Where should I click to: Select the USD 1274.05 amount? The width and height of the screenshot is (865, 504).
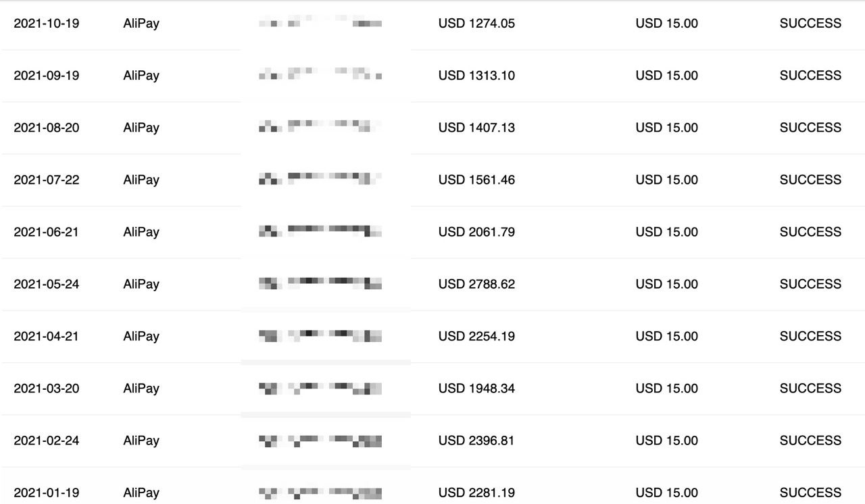(476, 24)
